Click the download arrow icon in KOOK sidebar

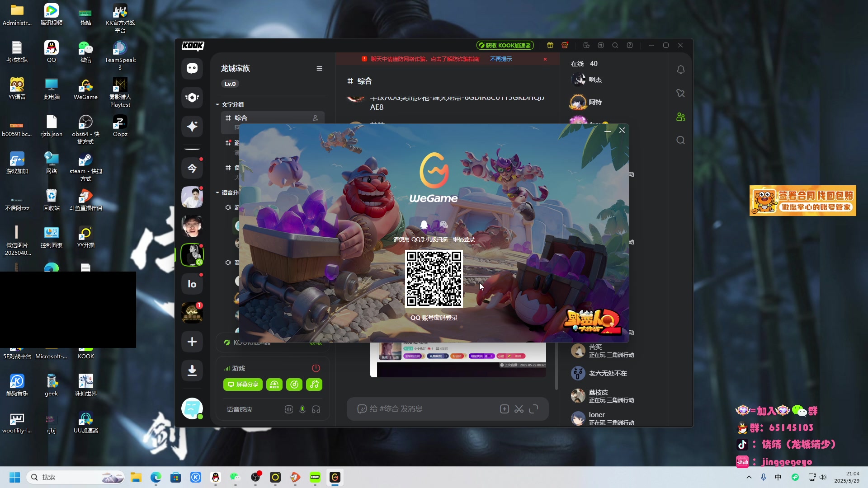pos(192,371)
